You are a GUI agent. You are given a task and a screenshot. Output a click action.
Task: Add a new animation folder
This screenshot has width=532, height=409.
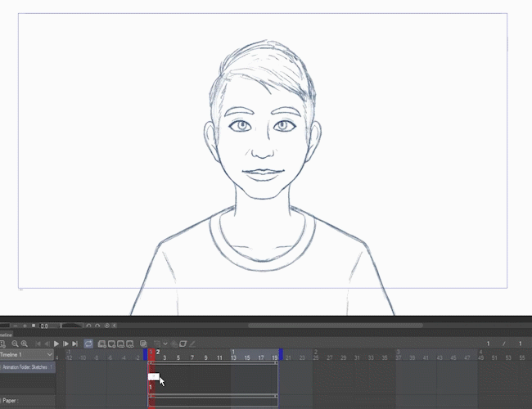(x=101, y=344)
